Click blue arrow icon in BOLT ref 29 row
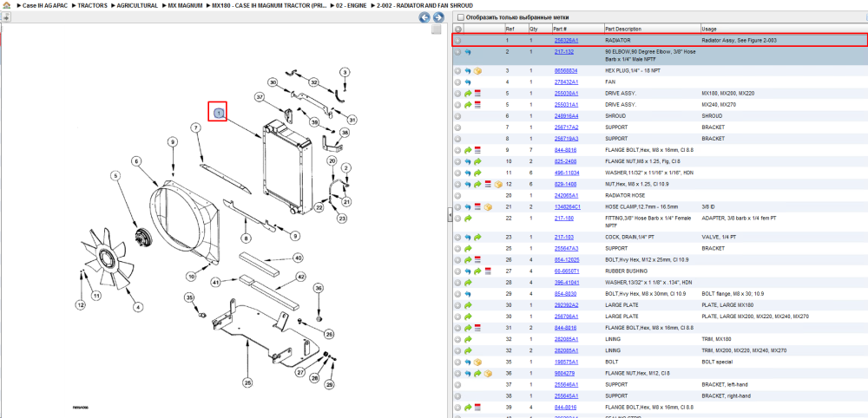The height and width of the screenshot is (418, 868). point(468,294)
